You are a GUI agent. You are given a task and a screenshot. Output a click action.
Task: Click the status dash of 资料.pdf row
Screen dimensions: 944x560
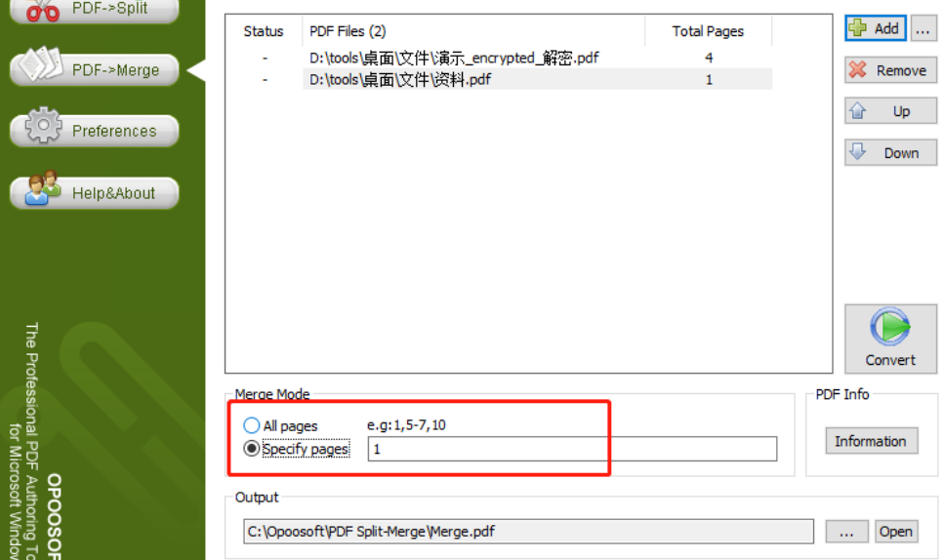pyautogui.click(x=265, y=79)
